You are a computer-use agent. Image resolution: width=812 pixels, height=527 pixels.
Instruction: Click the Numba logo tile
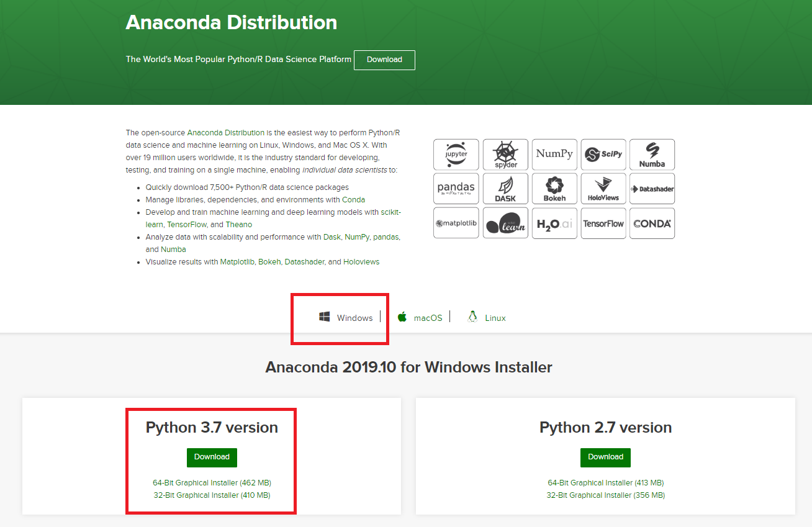point(652,155)
